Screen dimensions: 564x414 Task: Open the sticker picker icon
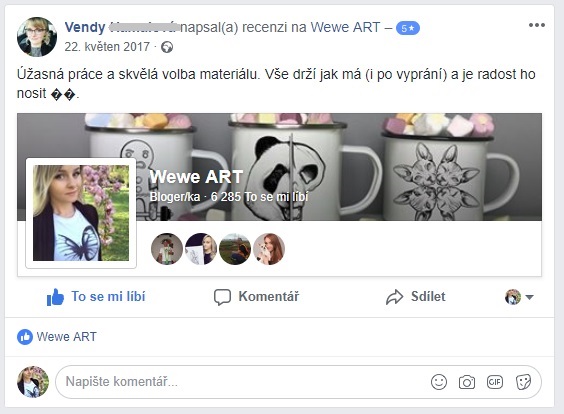tap(523, 382)
